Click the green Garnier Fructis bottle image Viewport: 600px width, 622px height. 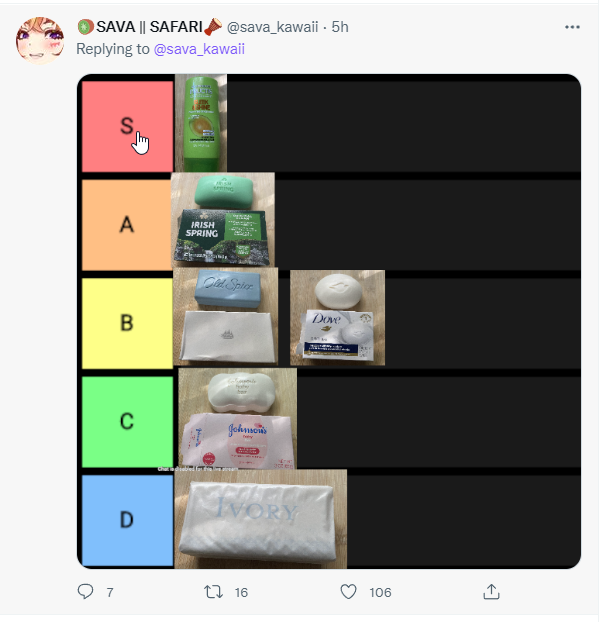[x=201, y=123]
